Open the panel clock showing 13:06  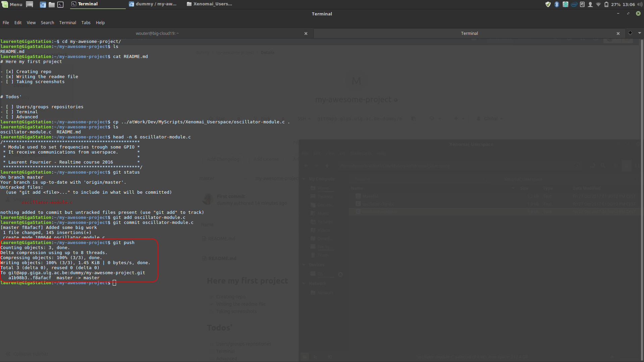point(629,4)
